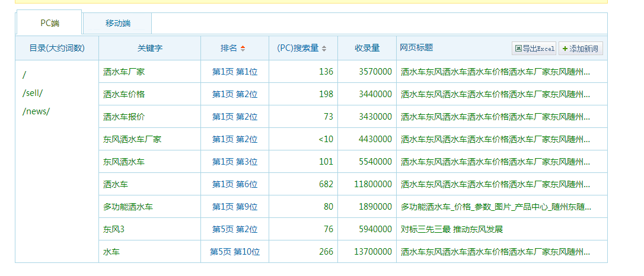Screen dimensions: 644x276
Task: Open the /news/ directory link
Action: point(36,111)
